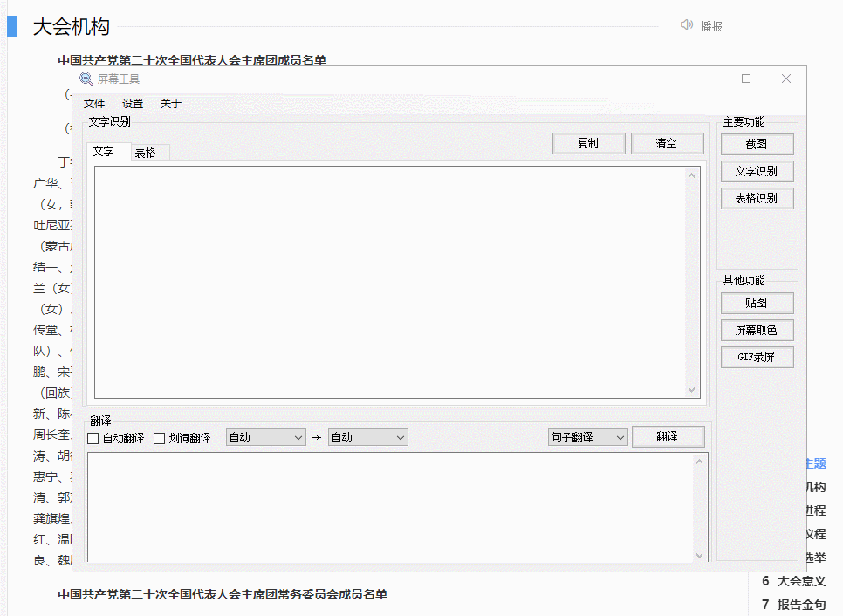Click translation area scrollbar up arrow

click(700, 462)
